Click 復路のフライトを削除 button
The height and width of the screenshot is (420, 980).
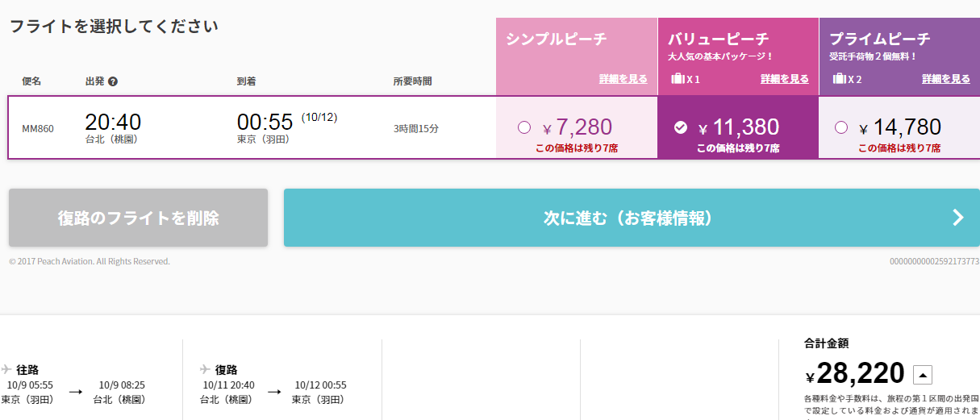(x=138, y=218)
